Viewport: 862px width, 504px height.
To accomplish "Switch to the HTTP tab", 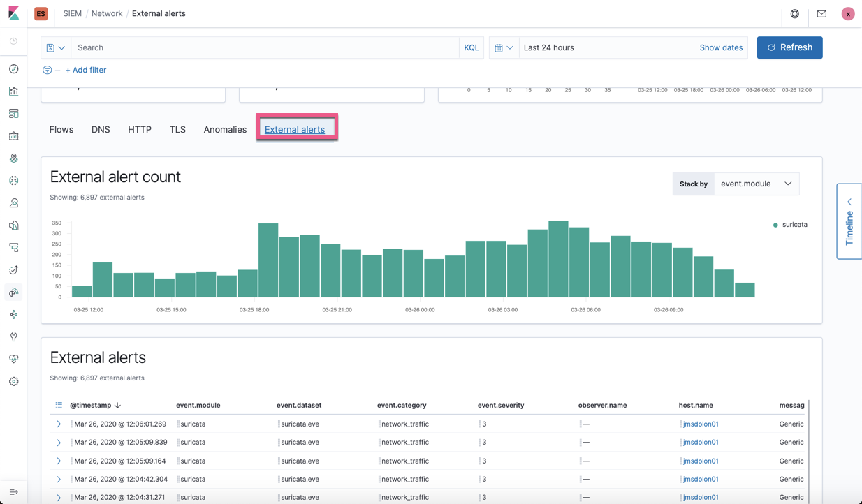I will [x=140, y=129].
